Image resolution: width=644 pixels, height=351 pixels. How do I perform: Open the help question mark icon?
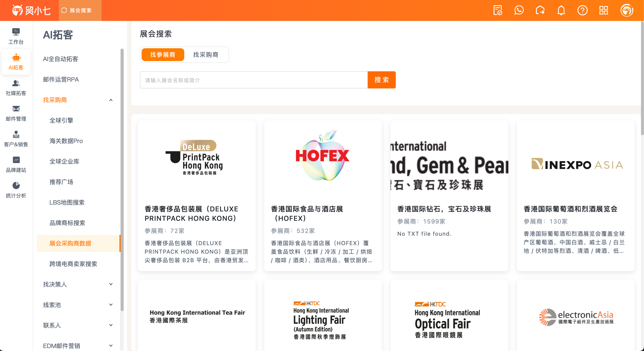coord(583,10)
